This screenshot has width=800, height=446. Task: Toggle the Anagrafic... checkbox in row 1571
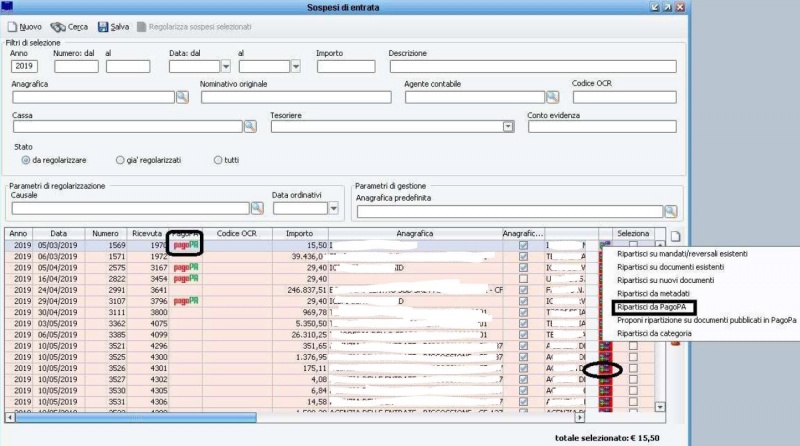tap(523, 256)
